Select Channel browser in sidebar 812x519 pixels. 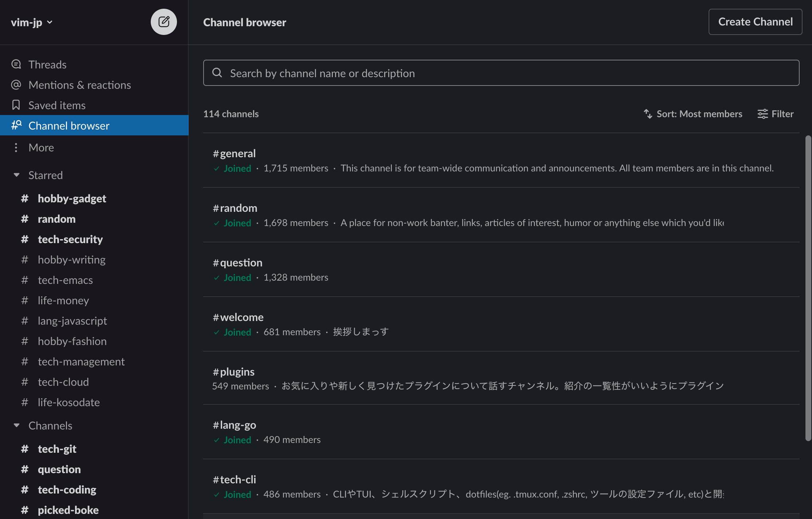[69, 126]
